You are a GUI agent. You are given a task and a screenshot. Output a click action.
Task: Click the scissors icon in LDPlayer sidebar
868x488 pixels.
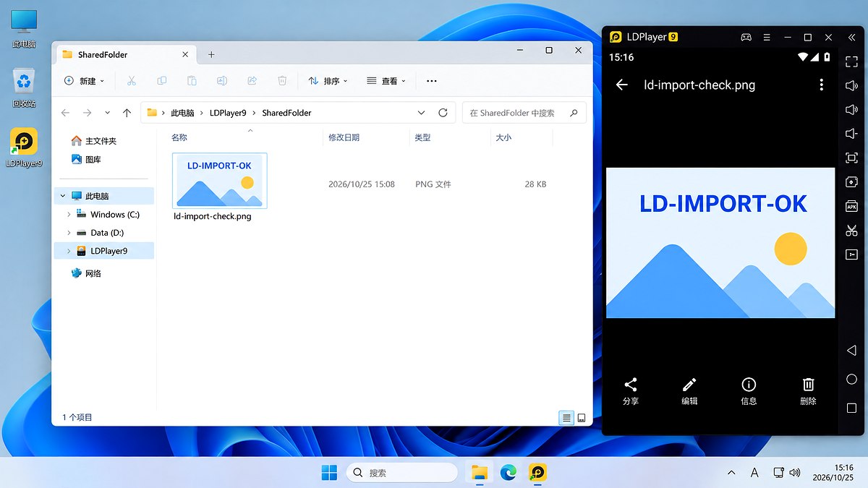click(x=851, y=231)
